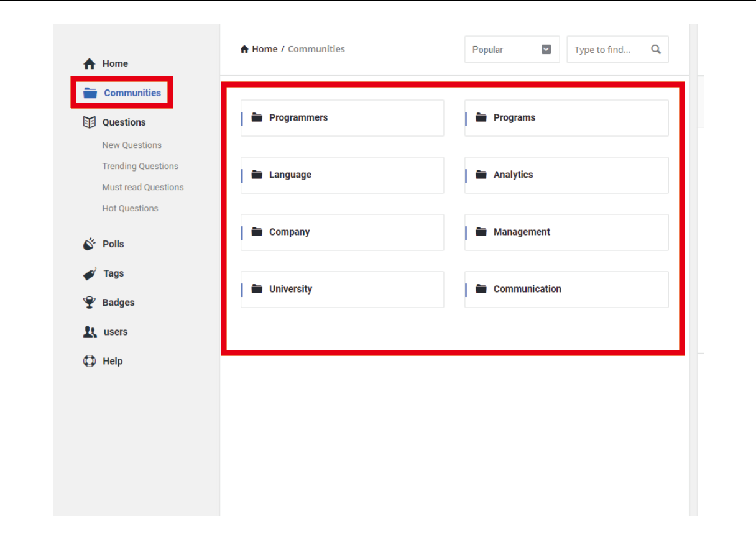Click the Tags label icon

90,273
